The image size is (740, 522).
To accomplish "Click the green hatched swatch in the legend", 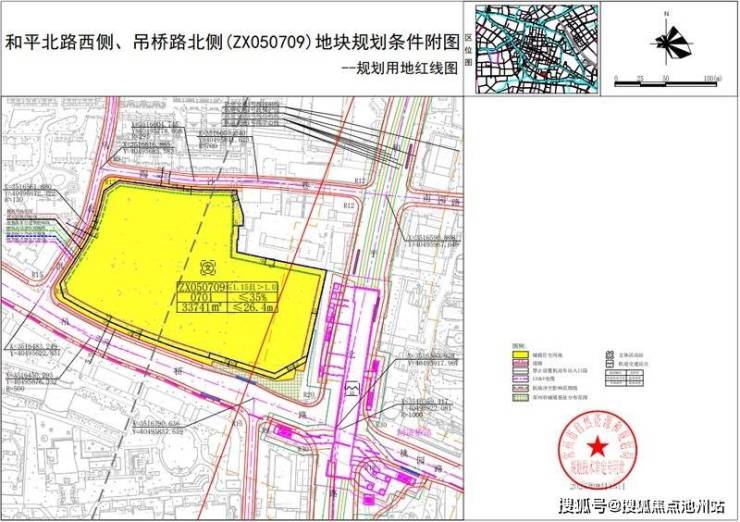I will (x=521, y=397).
